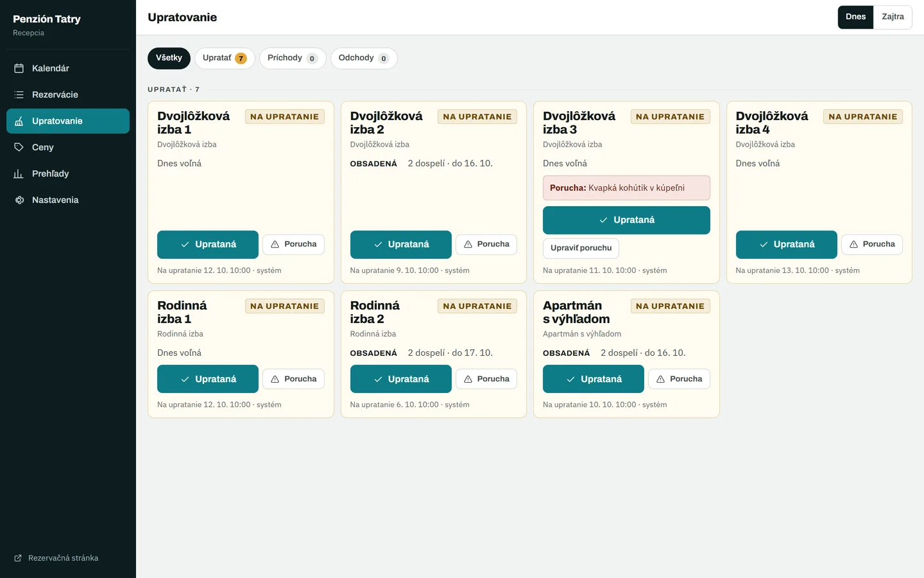Image resolution: width=924 pixels, height=578 pixels.
Task: Open Nastavenia settings
Action: pos(68,200)
